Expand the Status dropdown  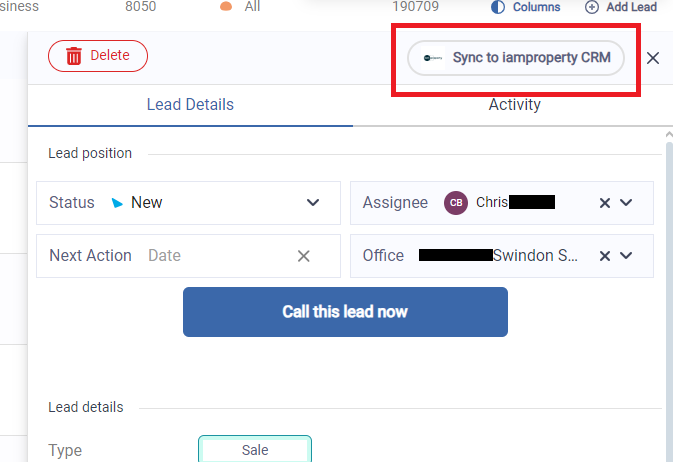tap(313, 203)
